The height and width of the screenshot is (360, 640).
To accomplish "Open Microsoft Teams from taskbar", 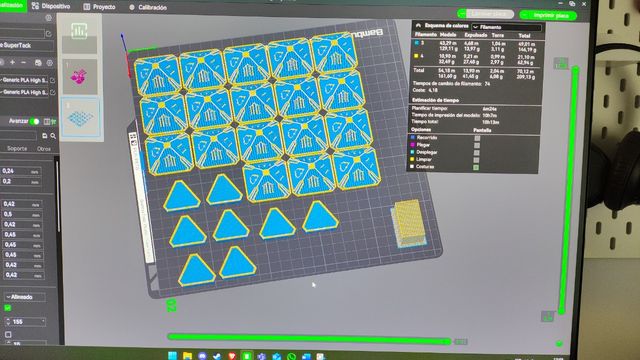I will [262, 357].
